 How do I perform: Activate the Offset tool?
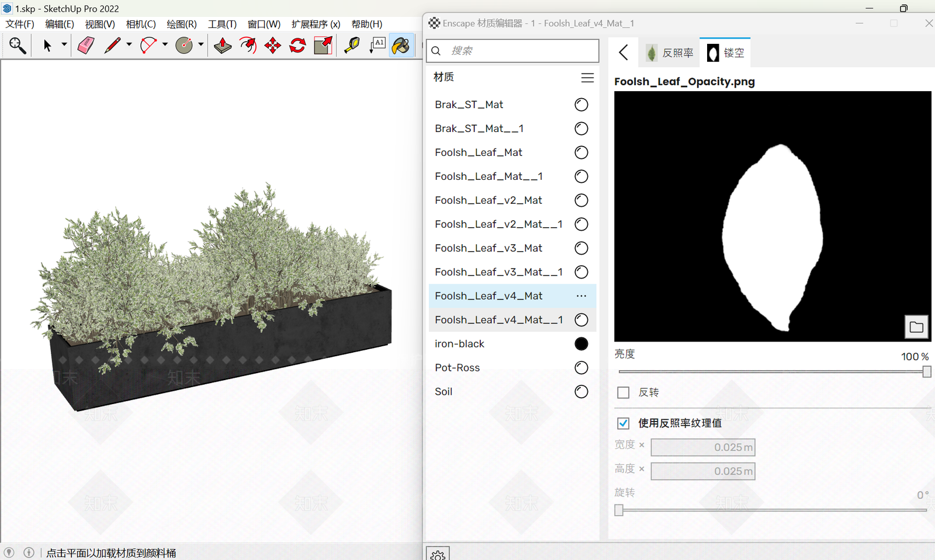[x=248, y=46]
